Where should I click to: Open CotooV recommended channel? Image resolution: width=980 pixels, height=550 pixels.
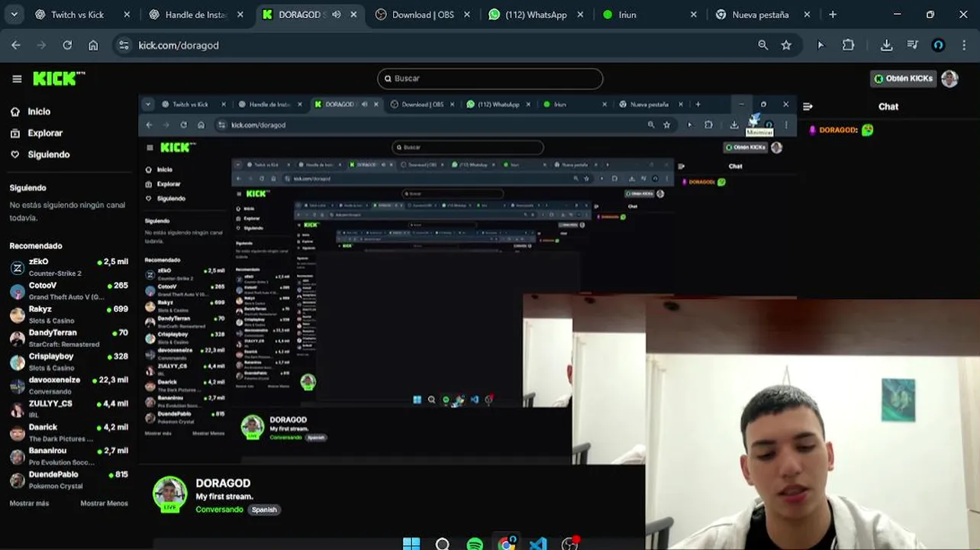69,291
